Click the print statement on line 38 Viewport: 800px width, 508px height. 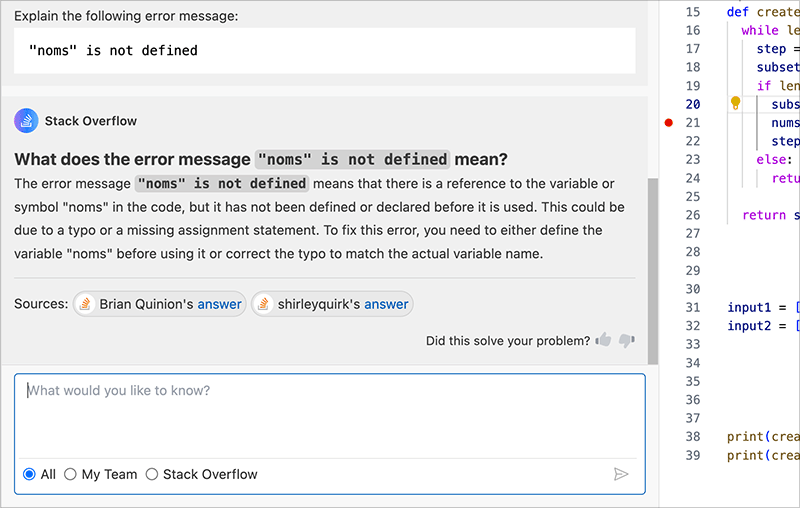pos(762,437)
